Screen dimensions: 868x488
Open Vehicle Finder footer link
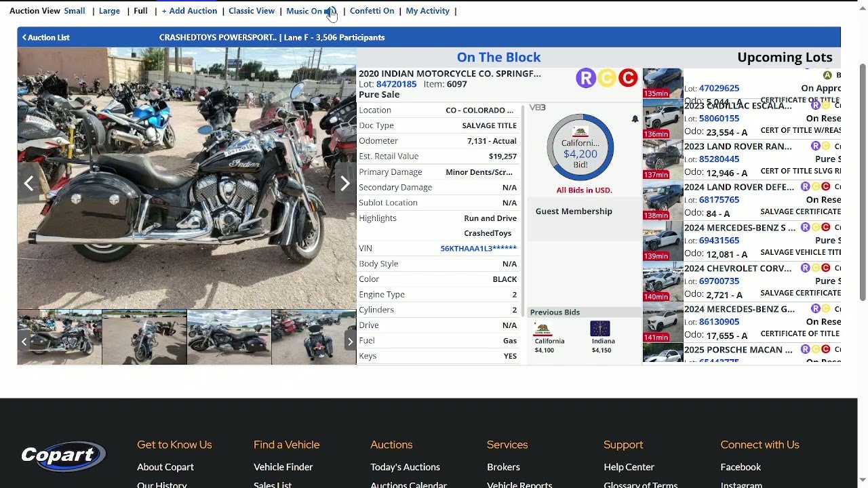tap(283, 467)
